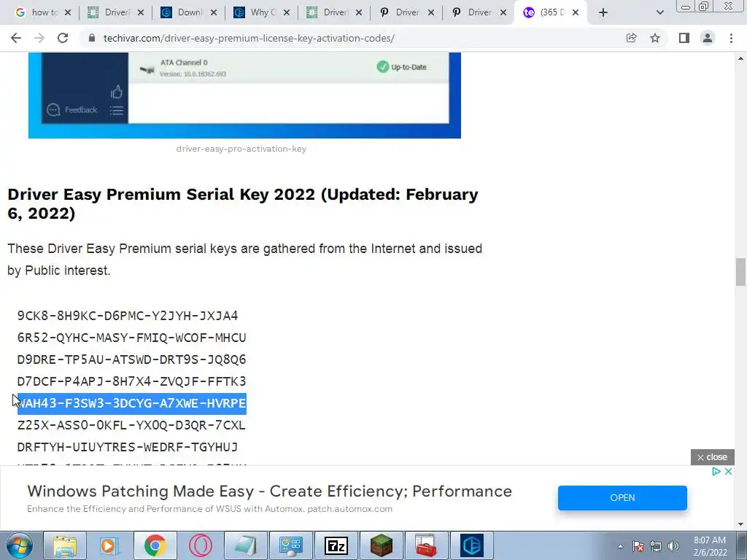Open 7-Zip from the taskbar

click(x=336, y=545)
